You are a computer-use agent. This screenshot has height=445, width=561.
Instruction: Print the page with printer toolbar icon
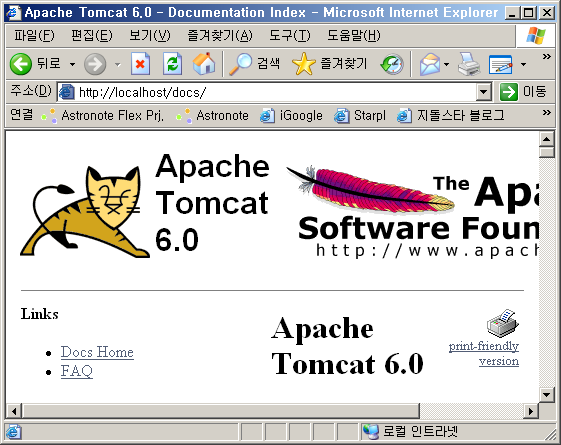pos(469,64)
